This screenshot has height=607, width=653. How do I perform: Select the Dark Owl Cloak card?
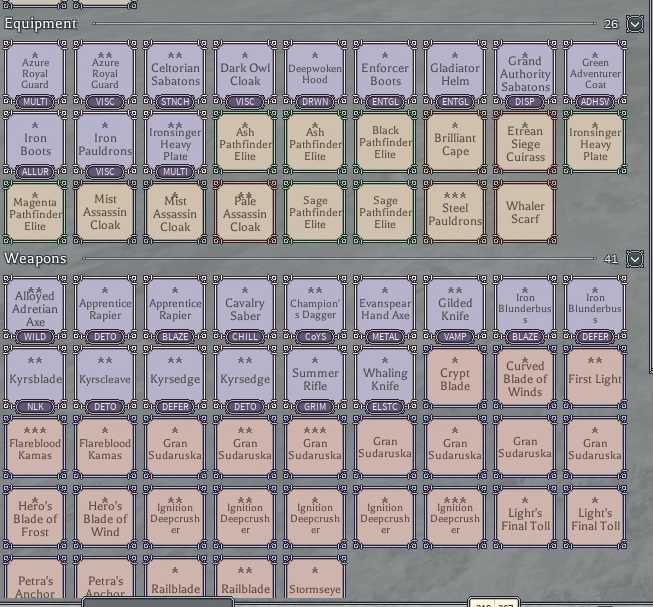(x=245, y=73)
